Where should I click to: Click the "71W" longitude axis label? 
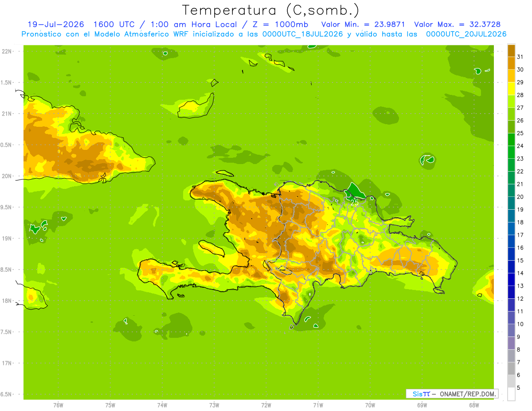(x=318, y=405)
